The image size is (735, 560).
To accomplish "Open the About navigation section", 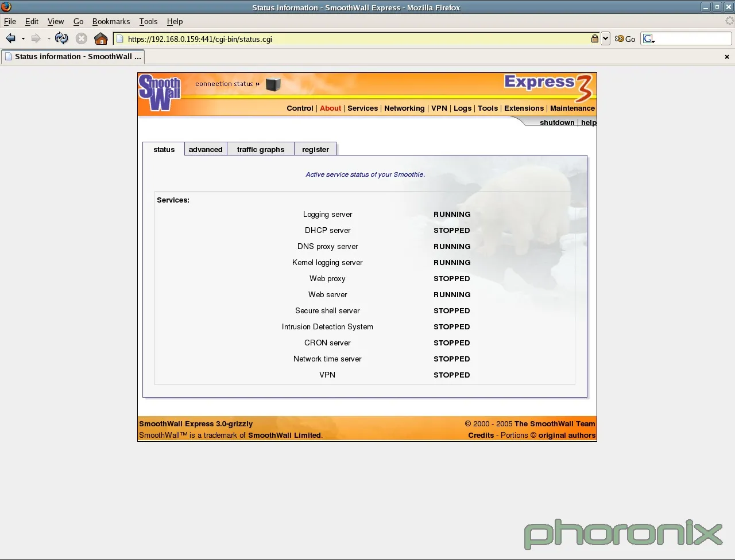I will pos(330,108).
